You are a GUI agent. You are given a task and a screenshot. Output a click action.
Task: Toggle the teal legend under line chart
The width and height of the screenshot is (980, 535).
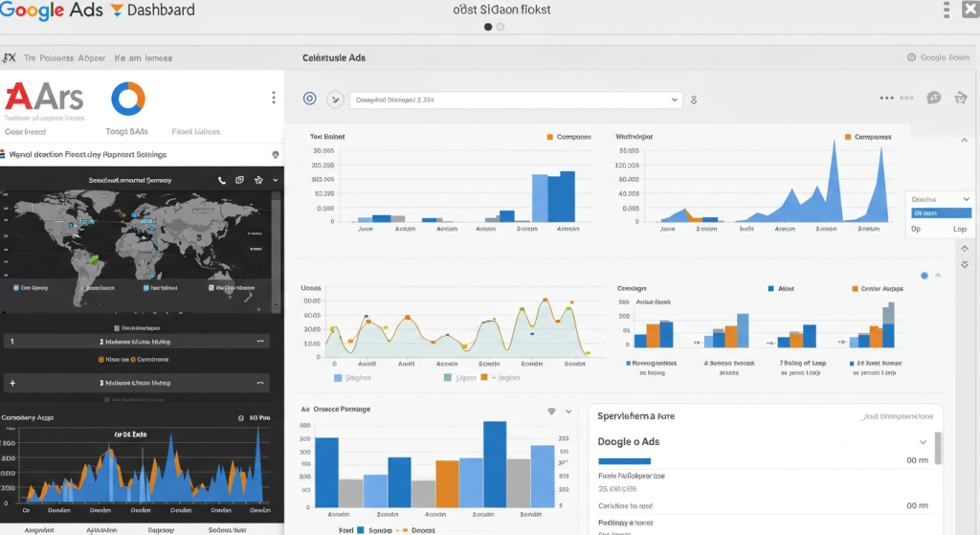459,378
